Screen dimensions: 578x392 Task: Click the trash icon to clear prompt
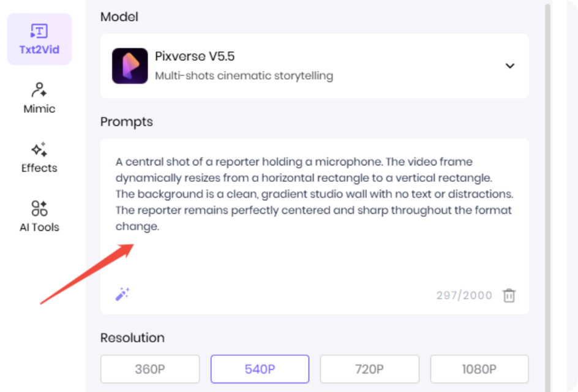pos(509,296)
